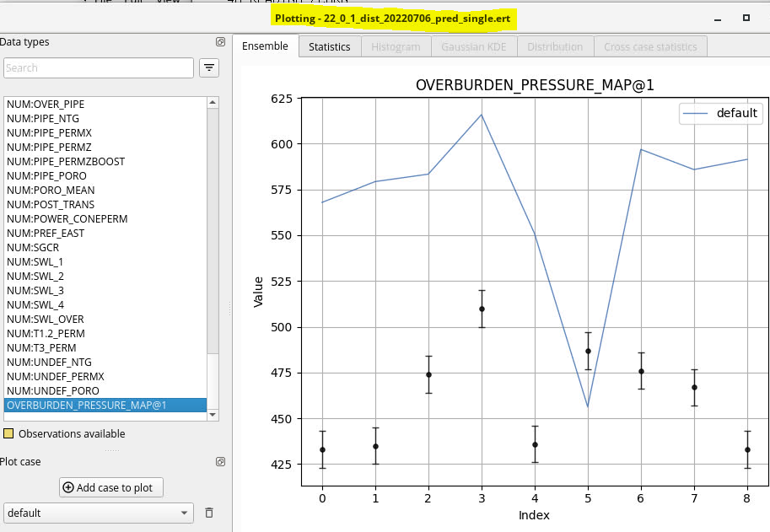Click inside the data types Search field
The image size is (770, 532).
pos(97,67)
